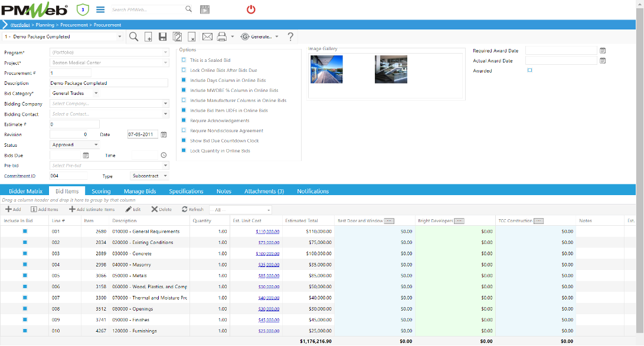Screen dimensions: 644x346
Task: Toggle 'Require Nondisclosure Agreement' checkbox
Action: click(x=184, y=130)
